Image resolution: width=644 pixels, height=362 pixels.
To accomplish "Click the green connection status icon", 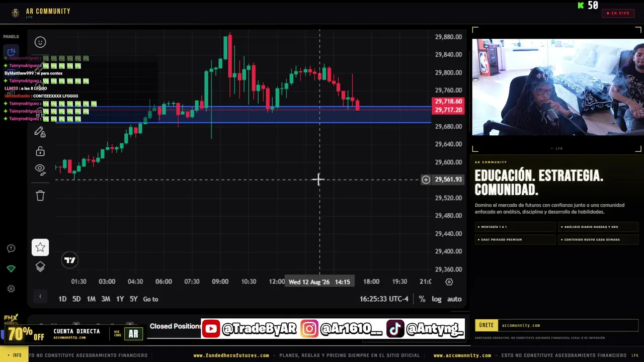I will pos(11,268).
